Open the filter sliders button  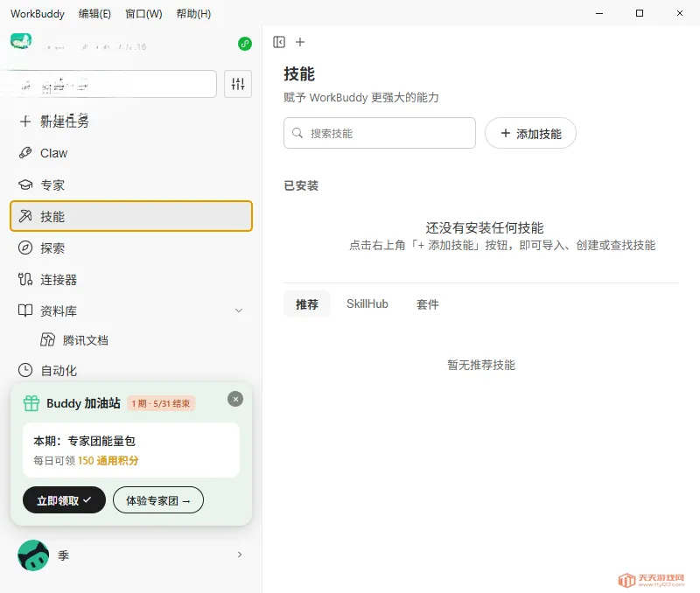tap(237, 83)
